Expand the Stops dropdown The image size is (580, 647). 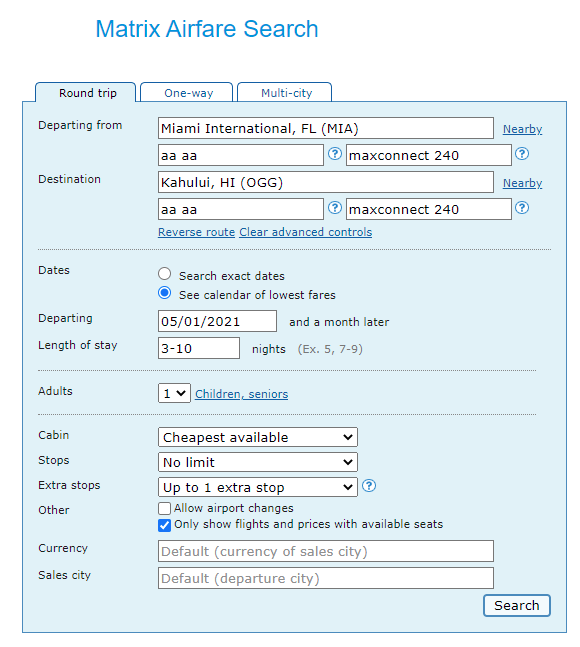257,462
